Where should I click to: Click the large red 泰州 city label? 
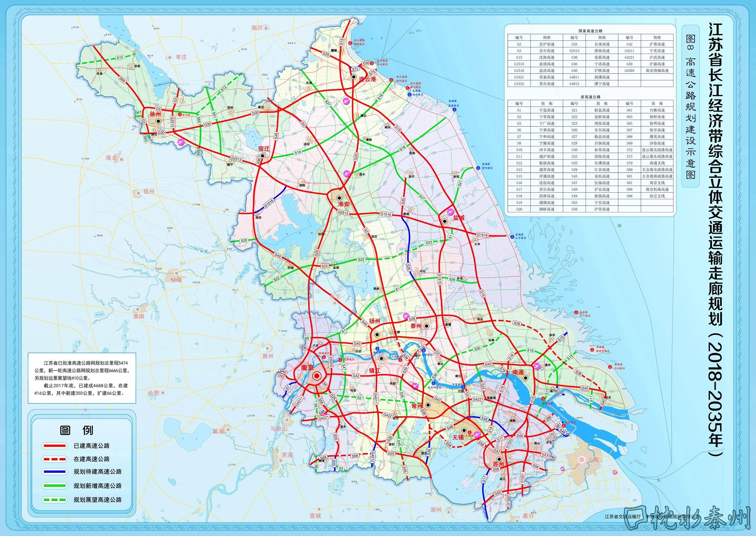point(416,326)
